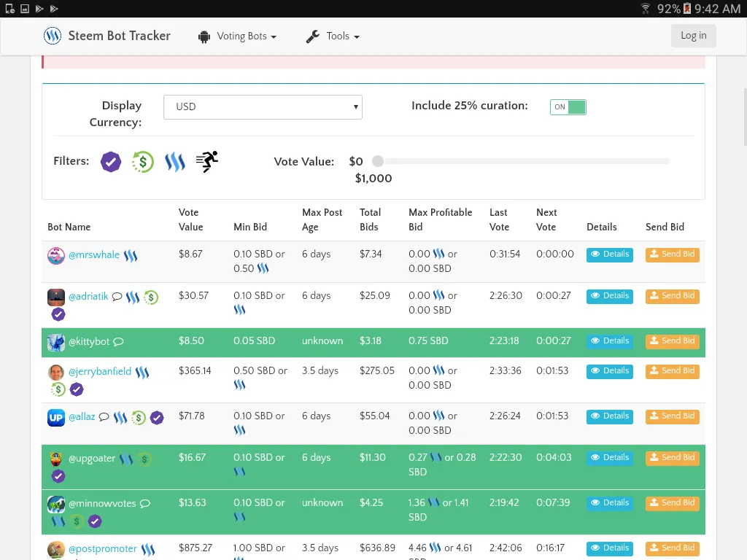Show Details for @jerrybanfield

(609, 371)
